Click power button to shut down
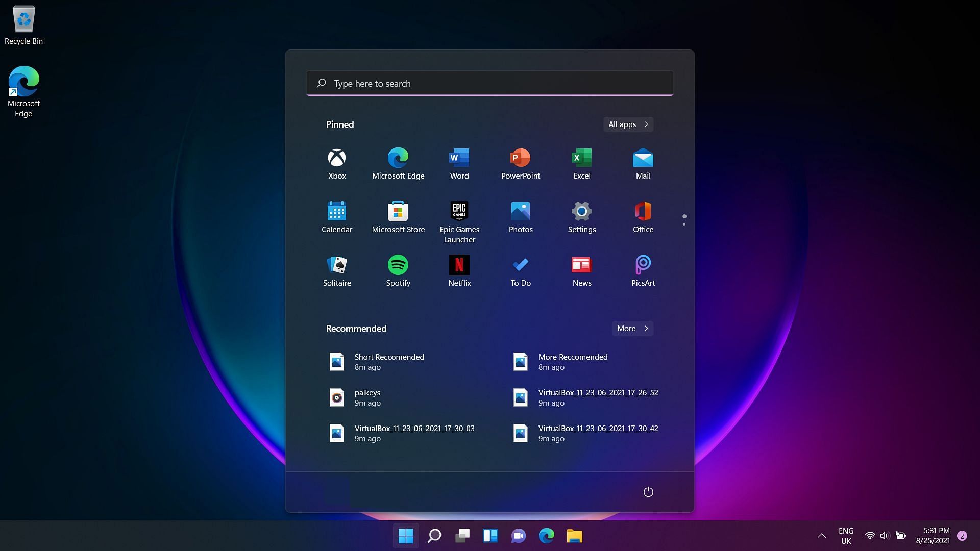The width and height of the screenshot is (980, 551). pos(648,492)
